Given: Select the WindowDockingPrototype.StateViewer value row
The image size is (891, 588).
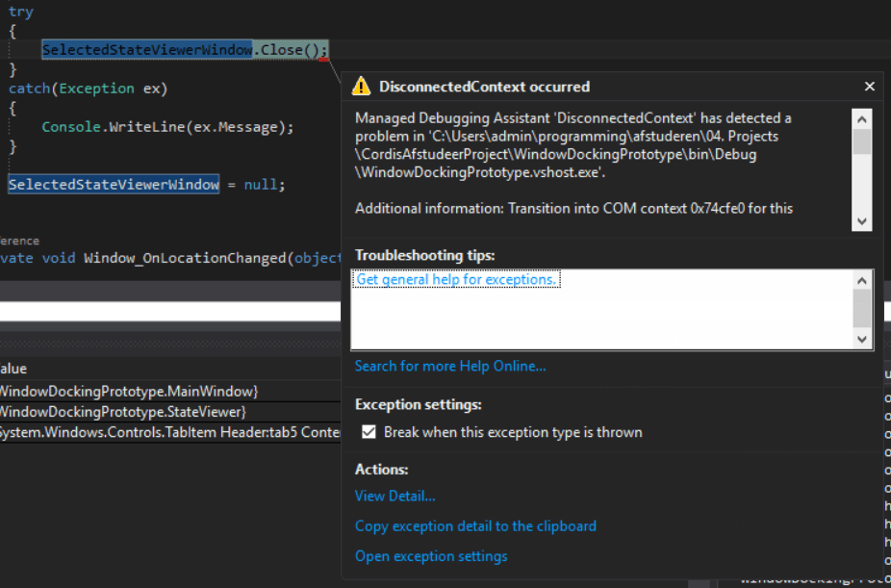Looking at the screenshot, I should coord(170,411).
